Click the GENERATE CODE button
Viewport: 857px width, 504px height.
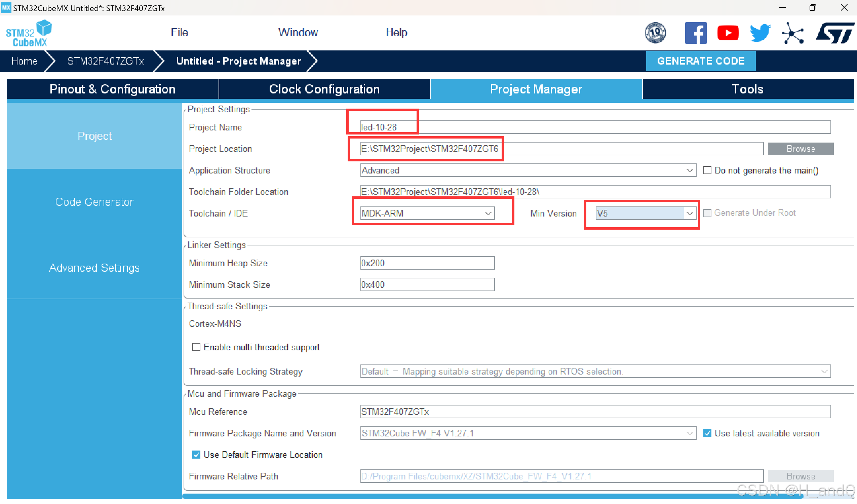click(701, 61)
